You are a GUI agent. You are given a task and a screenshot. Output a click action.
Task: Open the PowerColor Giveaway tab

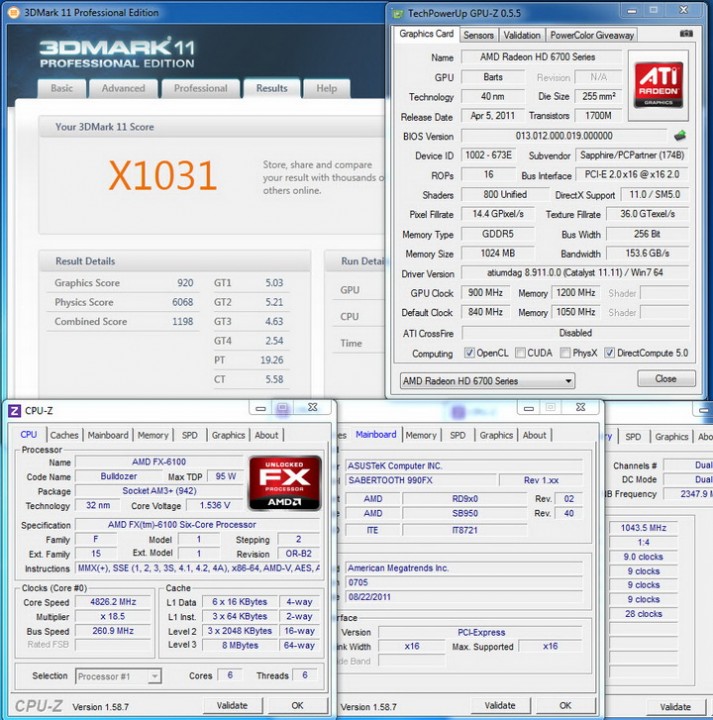pos(592,35)
